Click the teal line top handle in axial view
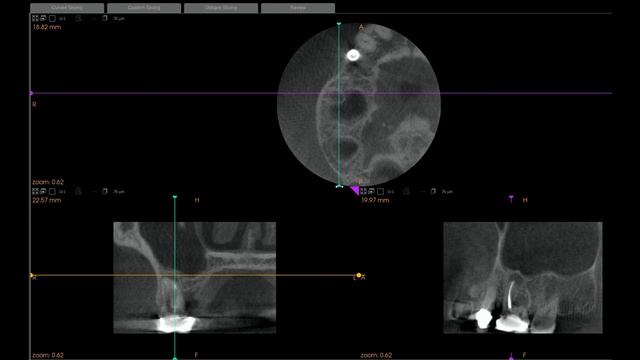Image resolution: width=640 pixels, height=360 pixels. pos(339,24)
